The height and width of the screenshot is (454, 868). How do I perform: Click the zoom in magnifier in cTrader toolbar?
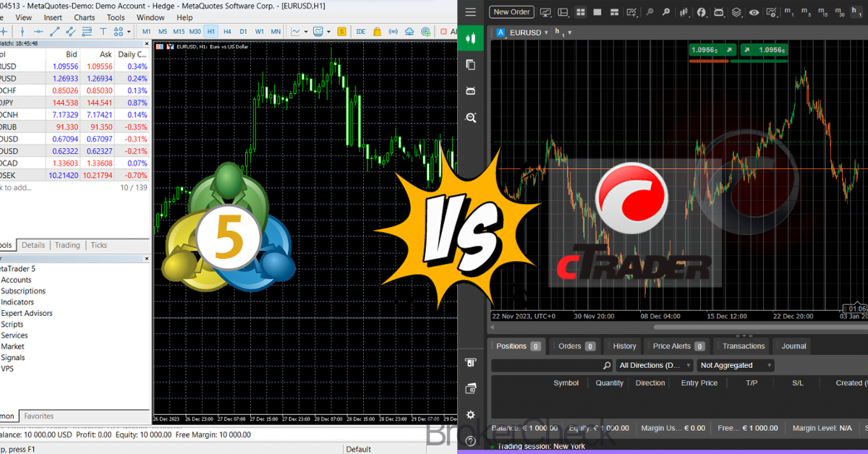click(666, 12)
